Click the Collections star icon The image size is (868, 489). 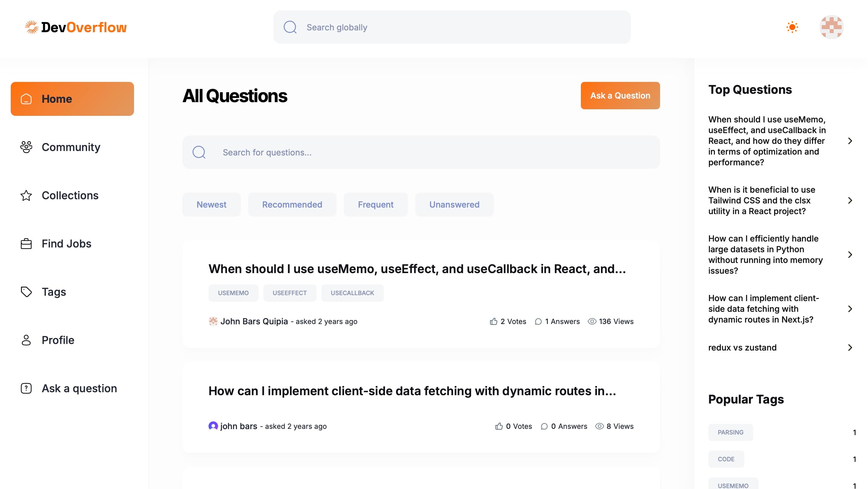pos(26,195)
